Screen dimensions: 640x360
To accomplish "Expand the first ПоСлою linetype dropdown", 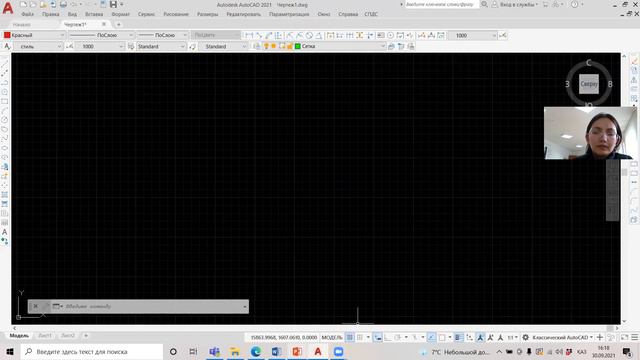I will coord(131,35).
